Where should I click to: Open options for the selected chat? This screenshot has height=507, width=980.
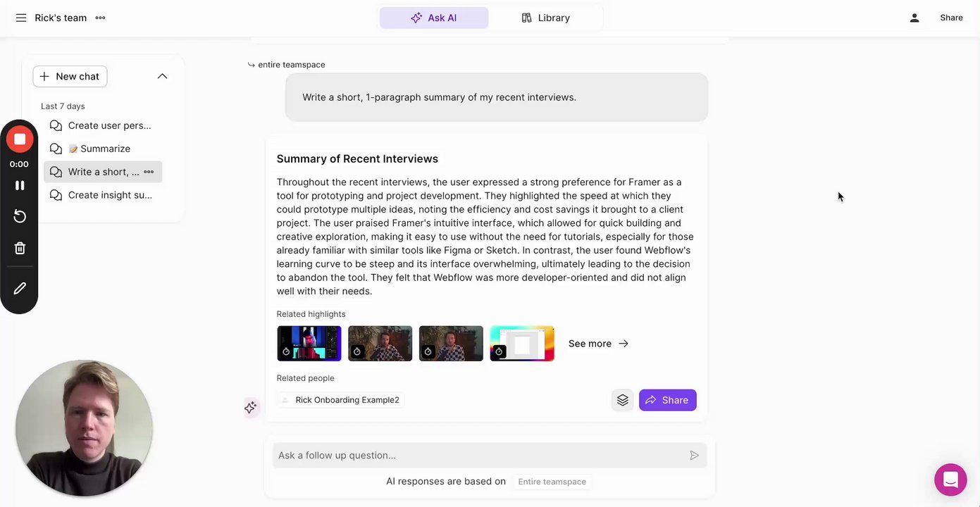coord(149,172)
